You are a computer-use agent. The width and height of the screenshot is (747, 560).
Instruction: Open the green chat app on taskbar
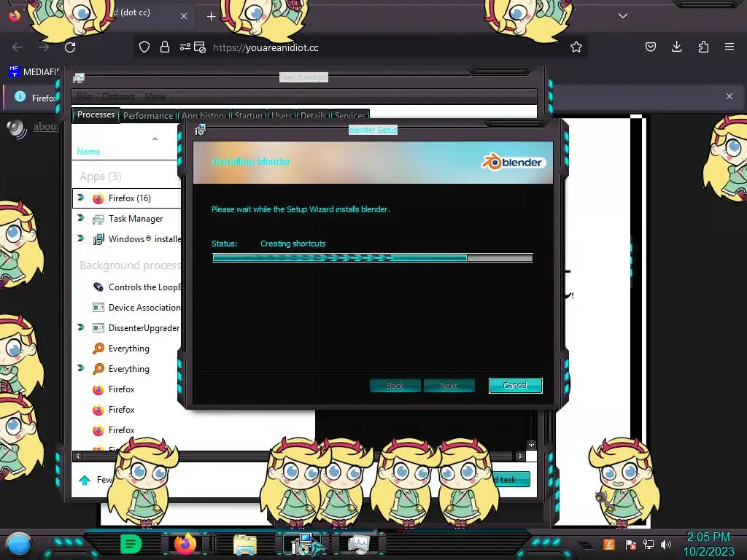(x=131, y=544)
